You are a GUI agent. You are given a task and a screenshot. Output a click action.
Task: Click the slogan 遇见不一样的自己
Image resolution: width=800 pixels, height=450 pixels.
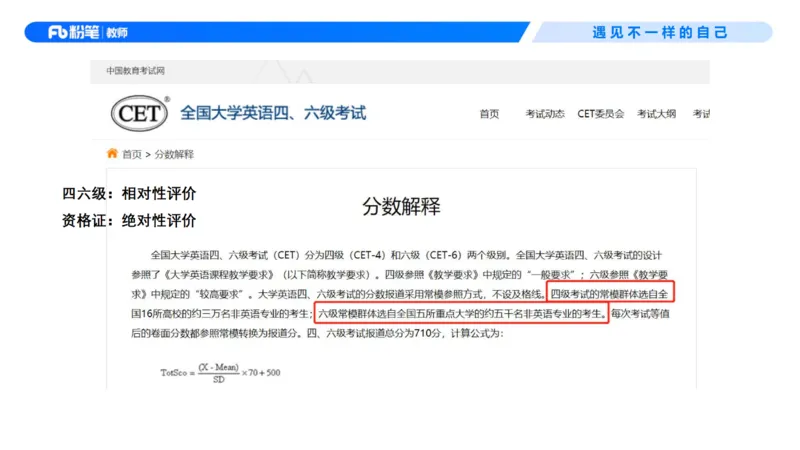pyautogui.click(x=660, y=33)
